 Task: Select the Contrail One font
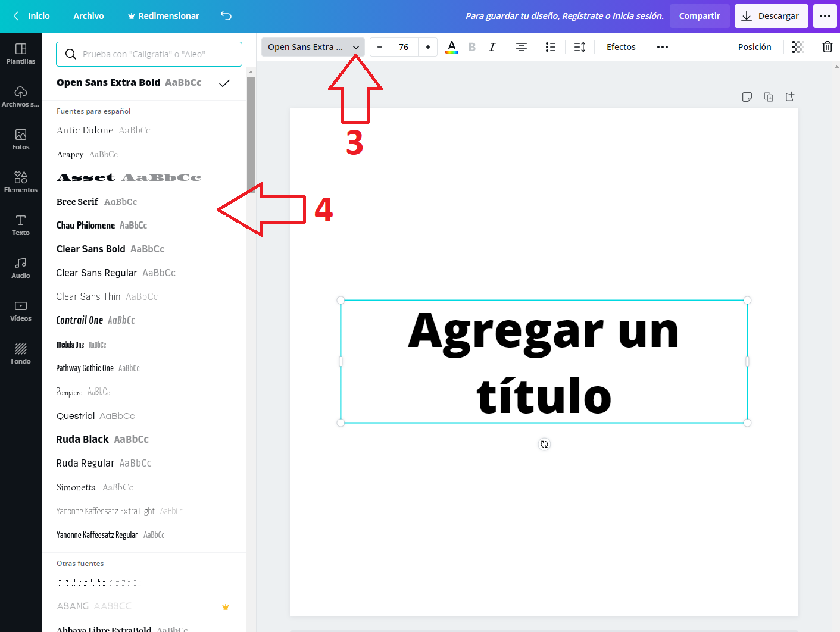[144, 321]
